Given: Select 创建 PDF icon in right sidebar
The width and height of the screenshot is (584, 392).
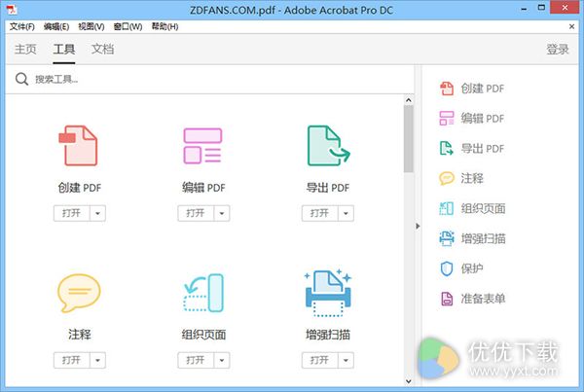Looking at the screenshot, I should pyautogui.click(x=447, y=89).
